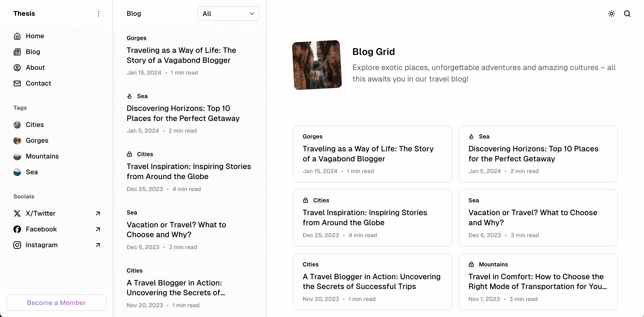This screenshot has width=644, height=317.
Task: Toggle light/dark theme with the sun icon
Action: click(611, 14)
